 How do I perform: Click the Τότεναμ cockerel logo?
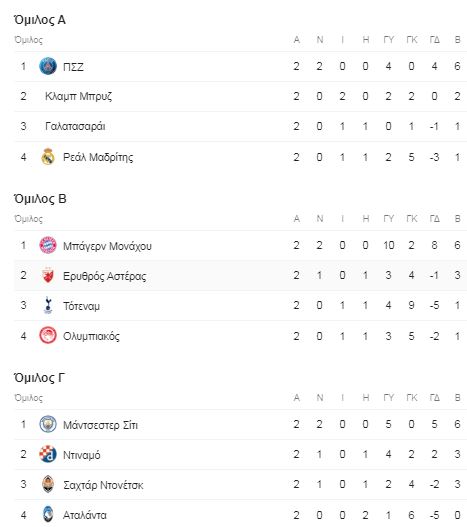48,306
